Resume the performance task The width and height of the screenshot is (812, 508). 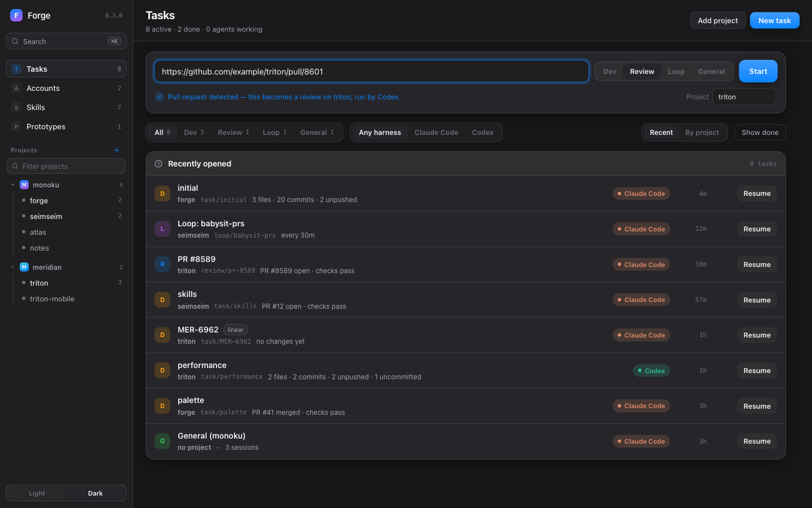(757, 370)
